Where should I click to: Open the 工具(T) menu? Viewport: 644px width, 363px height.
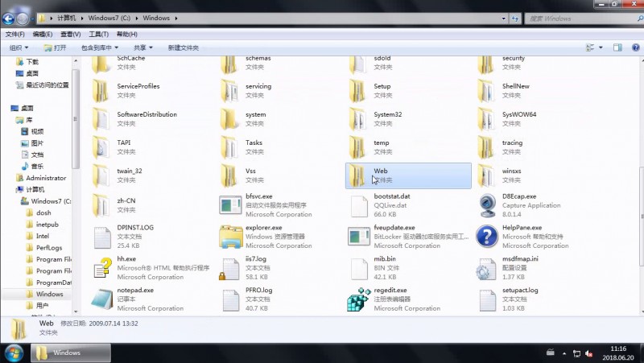pyautogui.click(x=98, y=34)
